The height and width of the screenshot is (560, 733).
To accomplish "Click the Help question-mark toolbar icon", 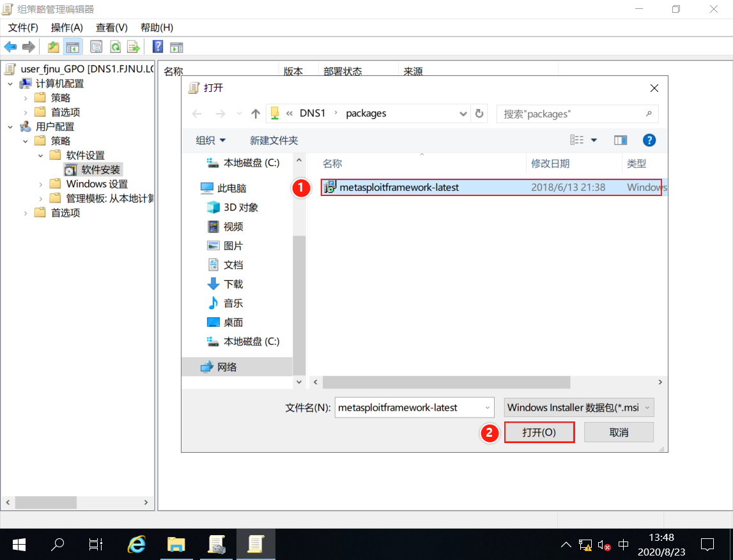I will click(158, 47).
